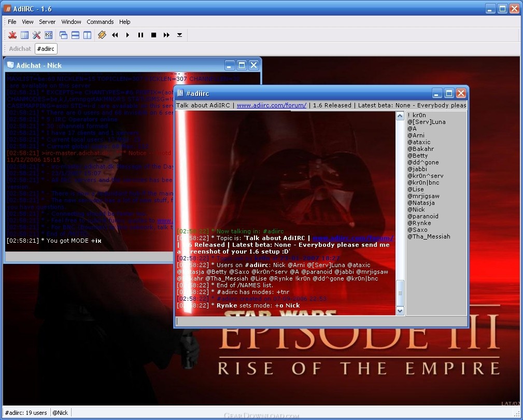The width and height of the screenshot is (523, 420).
Task: Click the #adiirc message input field
Action: click(321, 321)
